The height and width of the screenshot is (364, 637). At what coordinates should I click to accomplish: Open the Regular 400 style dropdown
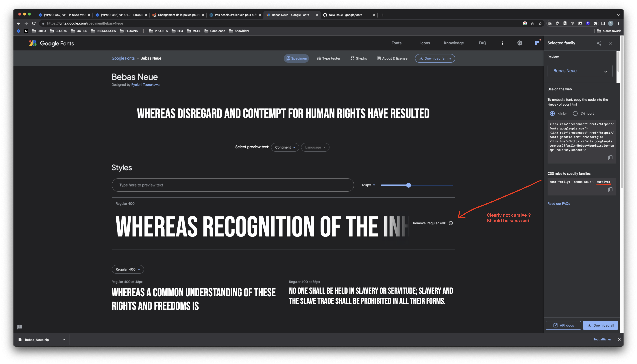(x=128, y=269)
